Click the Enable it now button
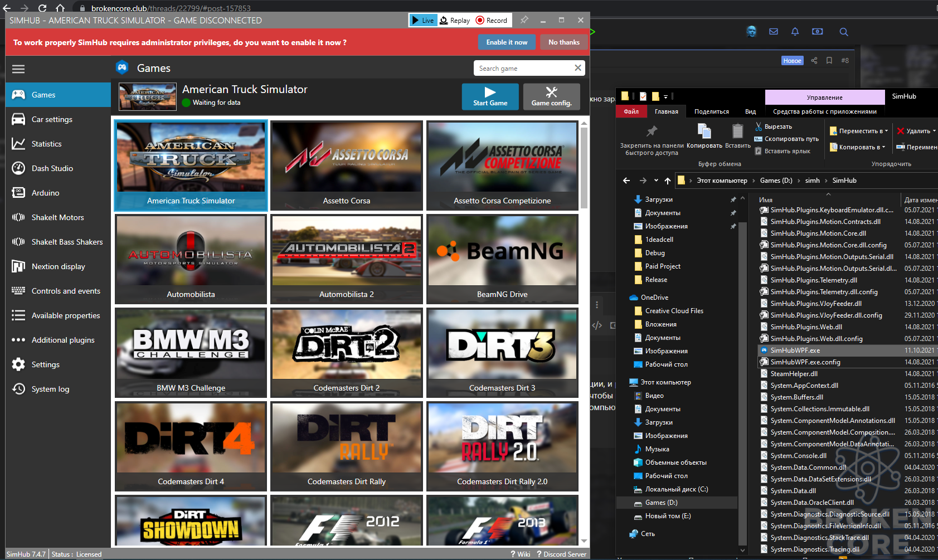This screenshot has width=938, height=560. pyautogui.click(x=507, y=42)
